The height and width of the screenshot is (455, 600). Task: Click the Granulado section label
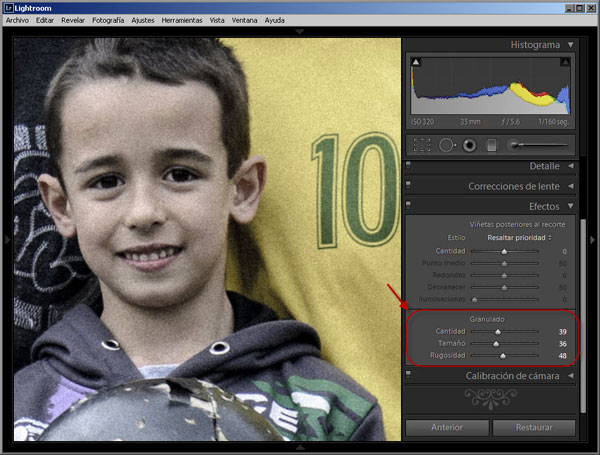point(487,319)
